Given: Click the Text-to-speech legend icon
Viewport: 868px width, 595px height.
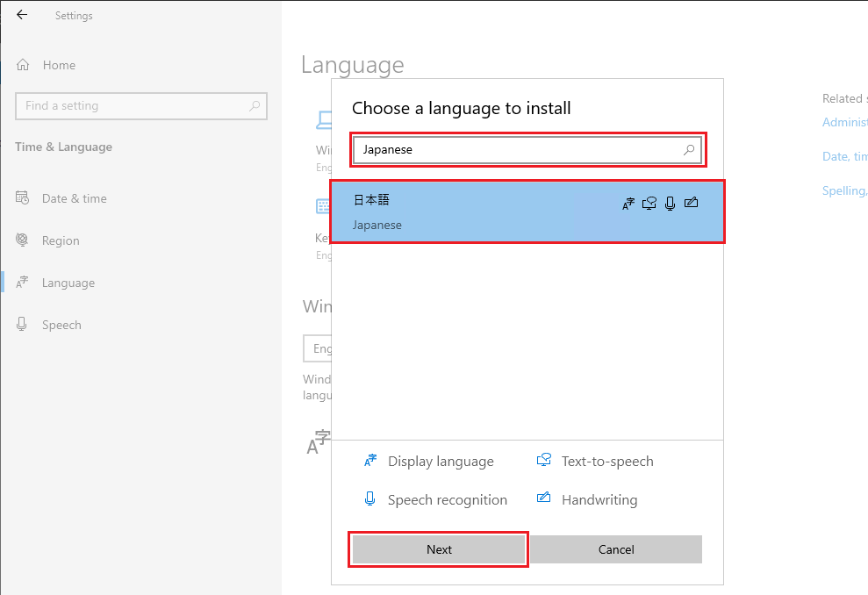Looking at the screenshot, I should pyautogui.click(x=544, y=460).
